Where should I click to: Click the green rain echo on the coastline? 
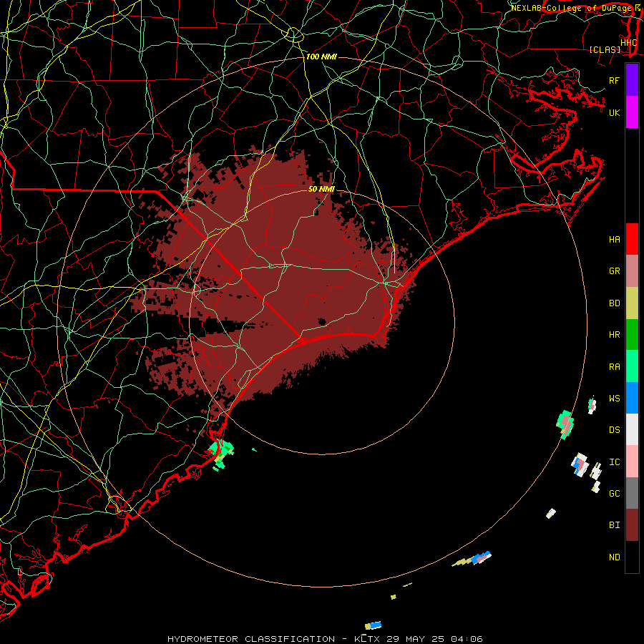[x=220, y=453]
